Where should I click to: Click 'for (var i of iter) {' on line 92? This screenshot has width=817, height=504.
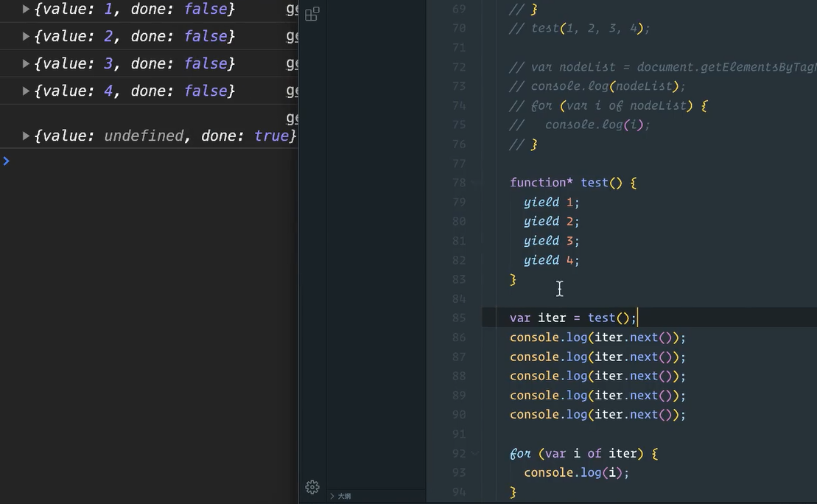pyautogui.click(x=584, y=453)
